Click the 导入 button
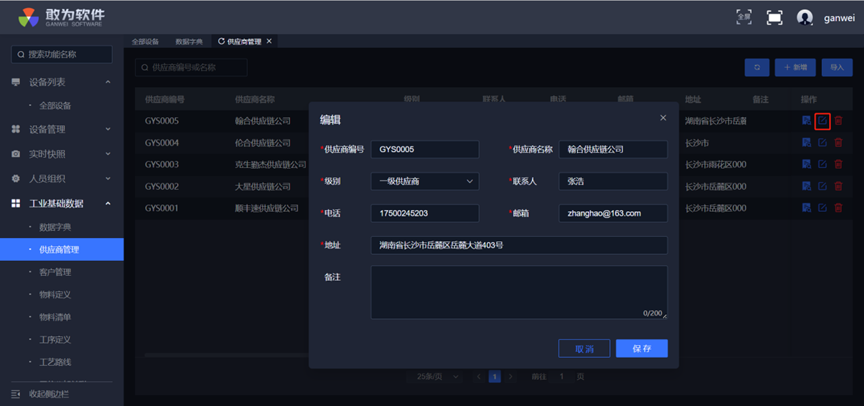The height and width of the screenshot is (406, 864). [837, 67]
